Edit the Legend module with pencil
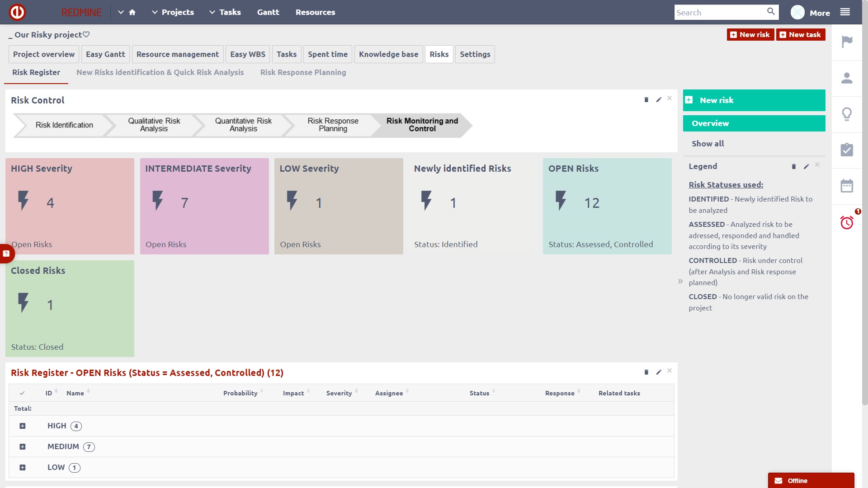 [x=806, y=167]
